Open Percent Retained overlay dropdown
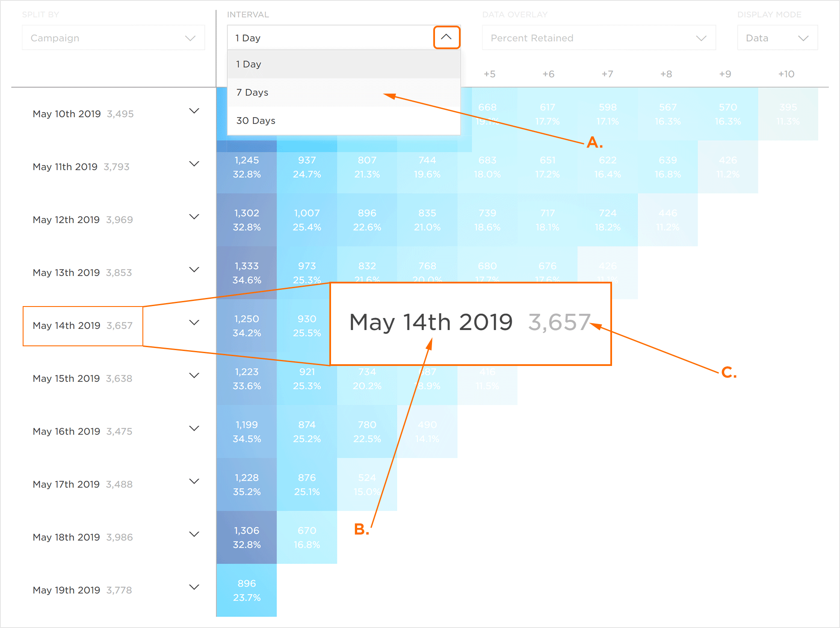The width and height of the screenshot is (840, 628). coord(598,38)
